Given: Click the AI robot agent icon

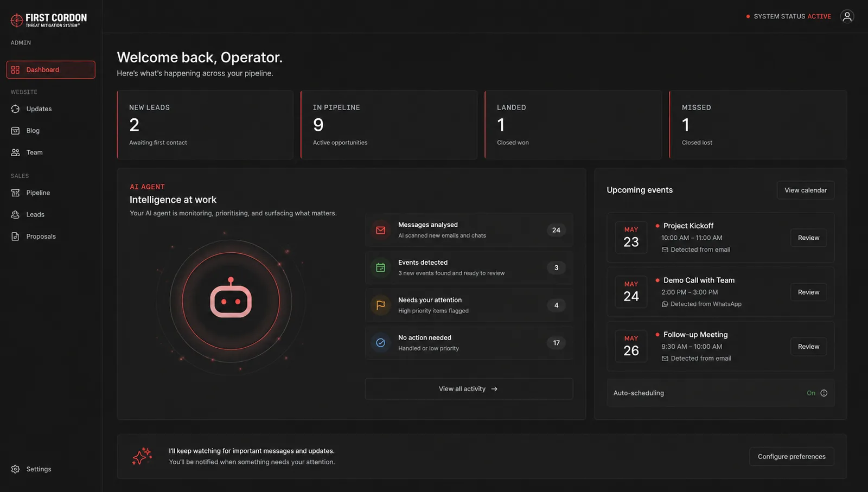Looking at the screenshot, I should pos(231,298).
